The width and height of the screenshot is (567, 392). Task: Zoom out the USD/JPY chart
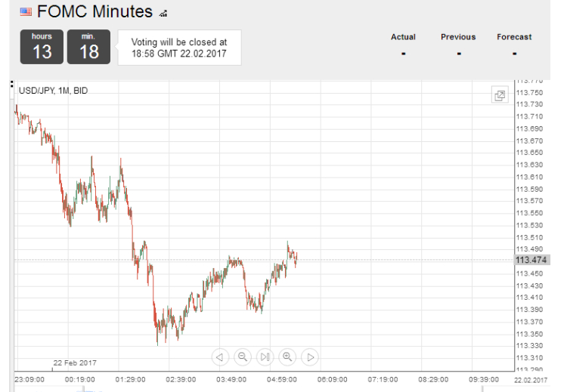click(242, 357)
